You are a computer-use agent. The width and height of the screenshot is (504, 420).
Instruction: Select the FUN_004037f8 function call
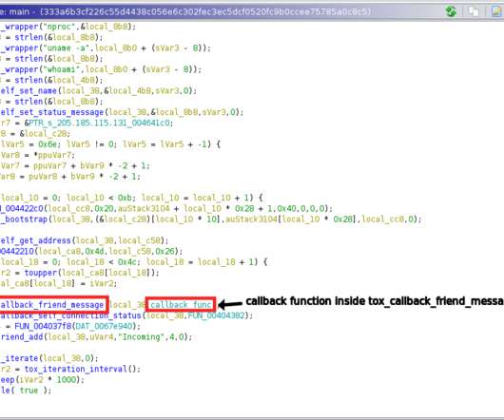tap(44, 326)
